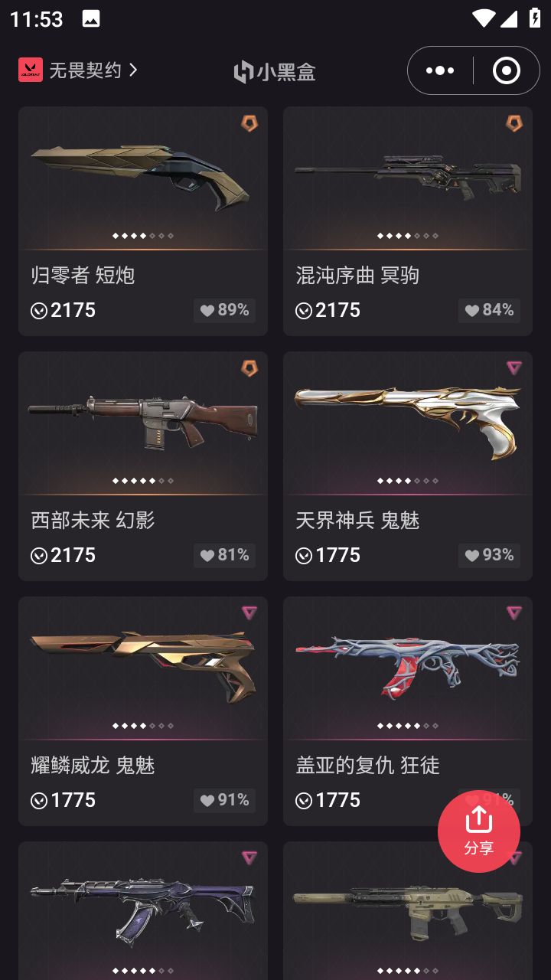The image size is (551, 980).
Task: Tap the orange tier icon on 归零者 短炮 card
Action: pyautogui.click(x=249, y=123)
